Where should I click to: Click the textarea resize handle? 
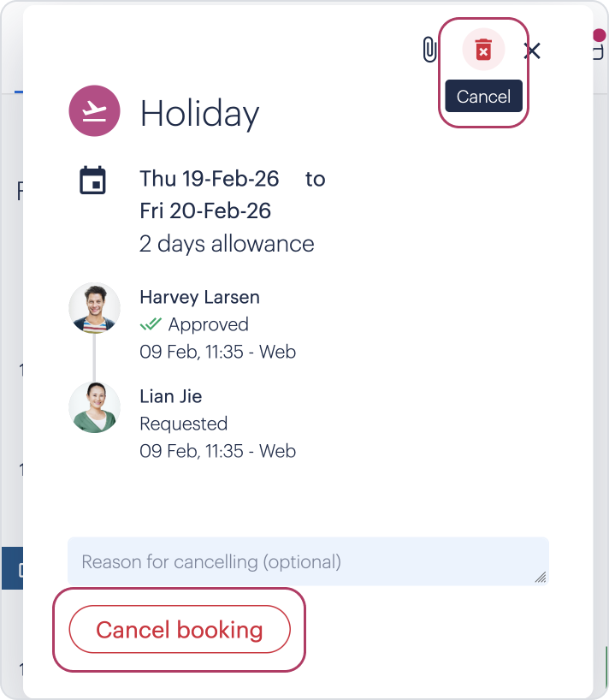(x=541, y=578)
